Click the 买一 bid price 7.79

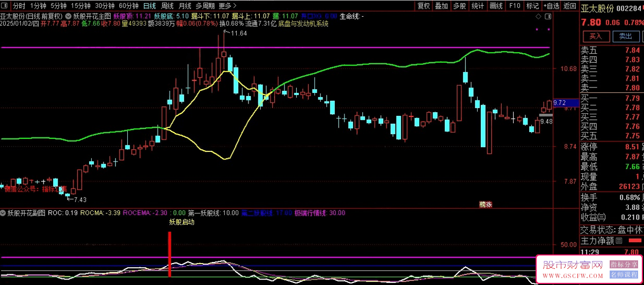(x=632, y=98)
